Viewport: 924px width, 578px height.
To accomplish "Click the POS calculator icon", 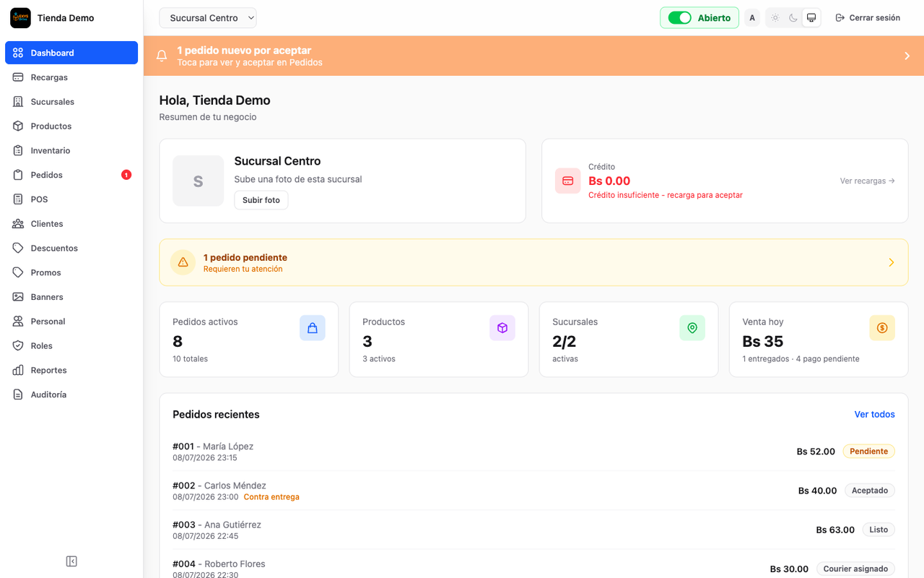I will tap(18, 199).
